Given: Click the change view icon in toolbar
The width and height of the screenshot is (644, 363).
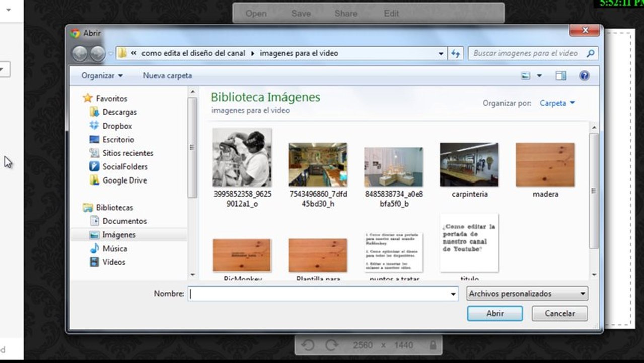Looking at the screenshot, I should [x=526, y=76].
